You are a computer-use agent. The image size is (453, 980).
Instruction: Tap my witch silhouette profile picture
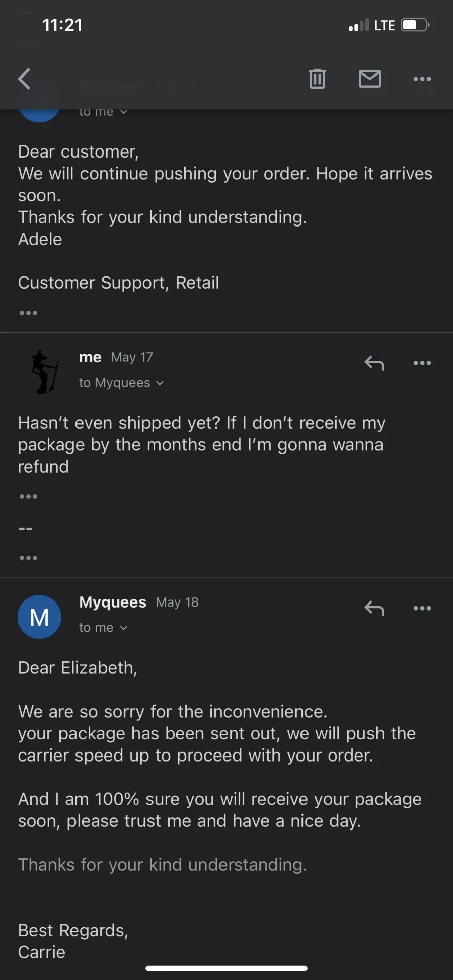[x=44, y=372]
